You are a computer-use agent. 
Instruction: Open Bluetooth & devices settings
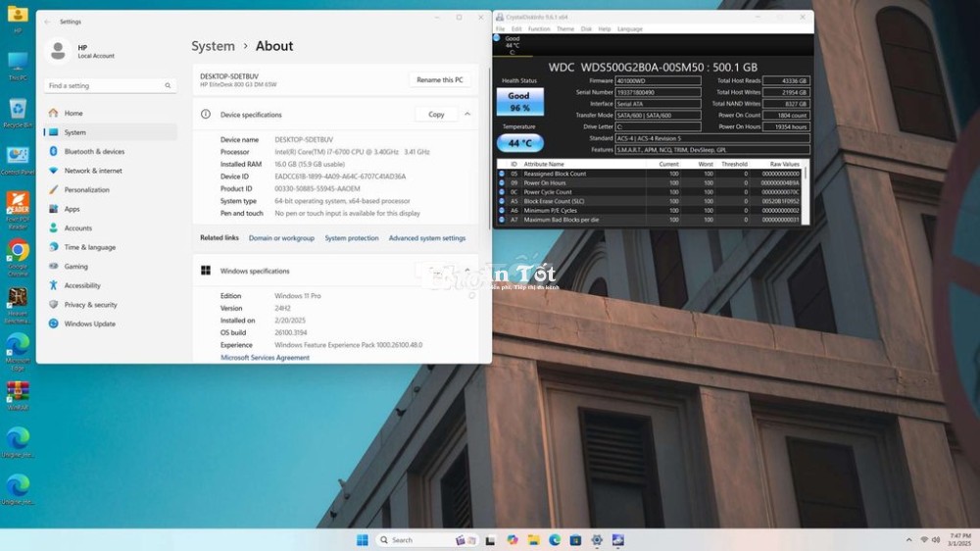[110, 151]
